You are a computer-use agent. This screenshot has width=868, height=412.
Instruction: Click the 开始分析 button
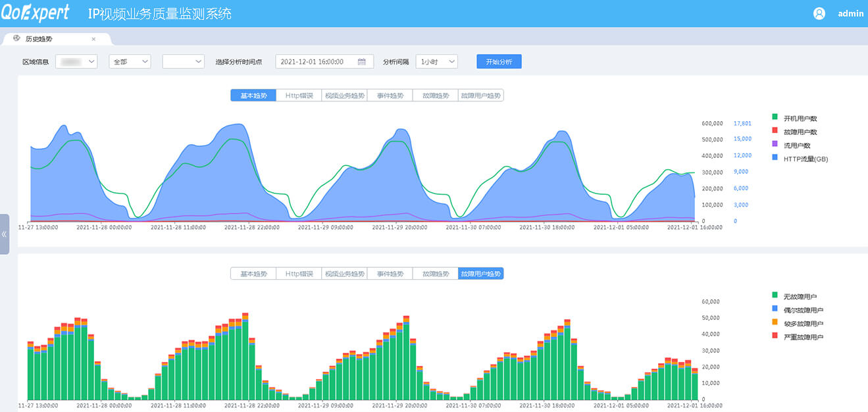(499, 62)
